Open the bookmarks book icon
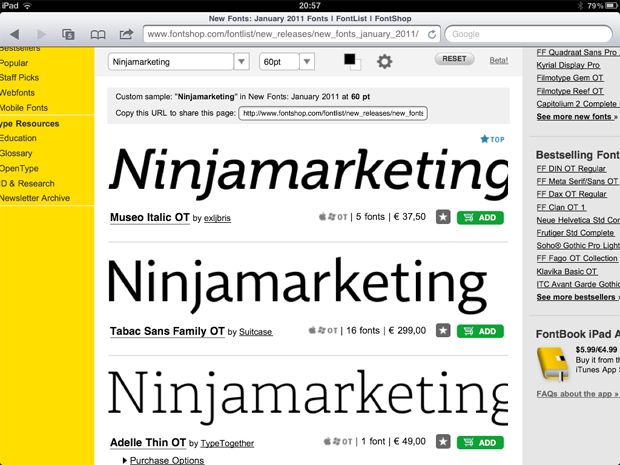The image size is (620, 465). pos(98,35)
